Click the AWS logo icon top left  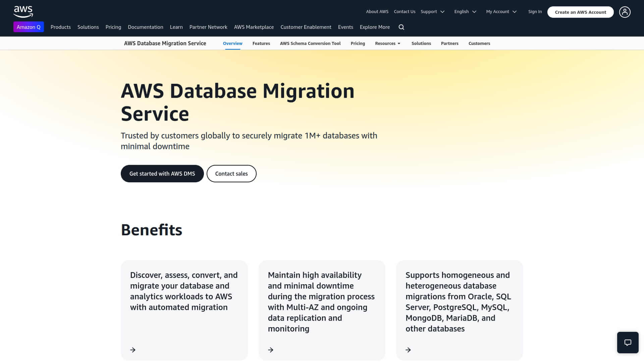[x=23, y=11]
